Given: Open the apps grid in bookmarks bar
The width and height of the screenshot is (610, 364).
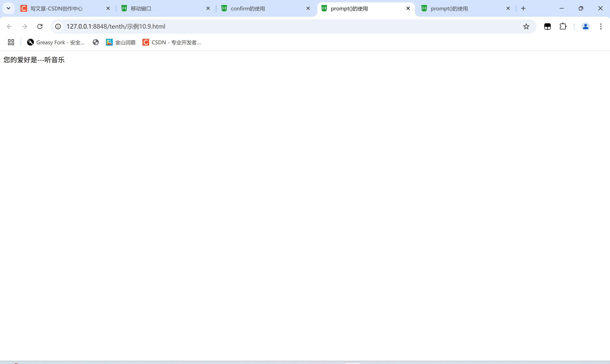Looking at the screenshot, I should [11, 42].
